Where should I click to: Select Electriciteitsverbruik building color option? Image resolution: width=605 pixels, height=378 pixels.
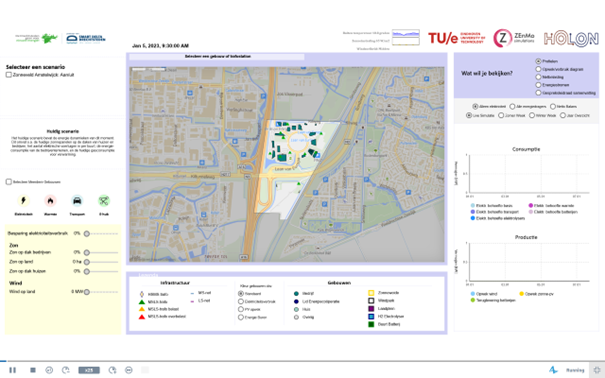click(241, 301)
